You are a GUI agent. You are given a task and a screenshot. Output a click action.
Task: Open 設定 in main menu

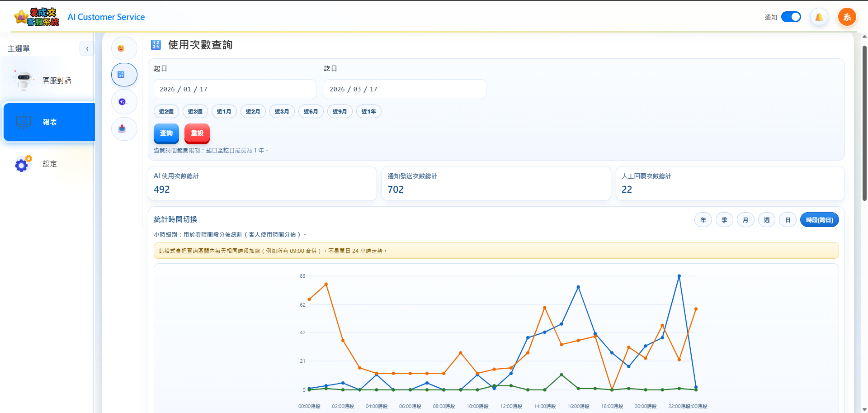(x=49, y=164)
